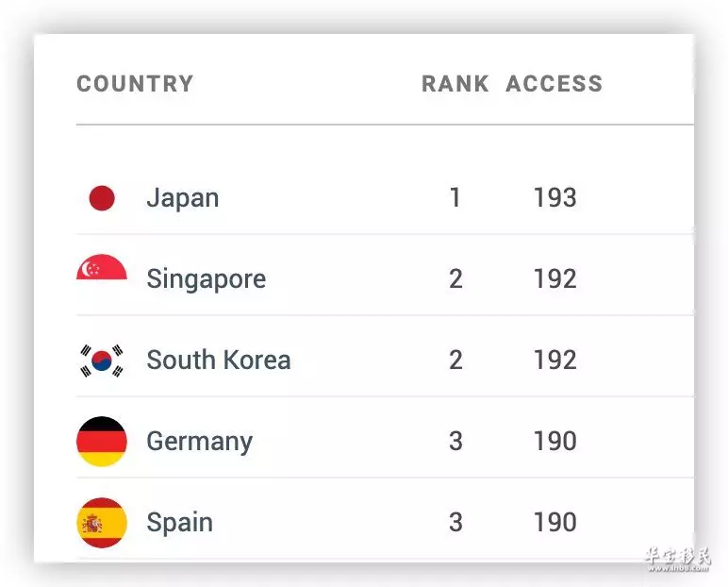This screenshot has height=587, width=728.
Task: Click Singapore's access score 192
Action: pyautogui.click(x=554, y=278)
